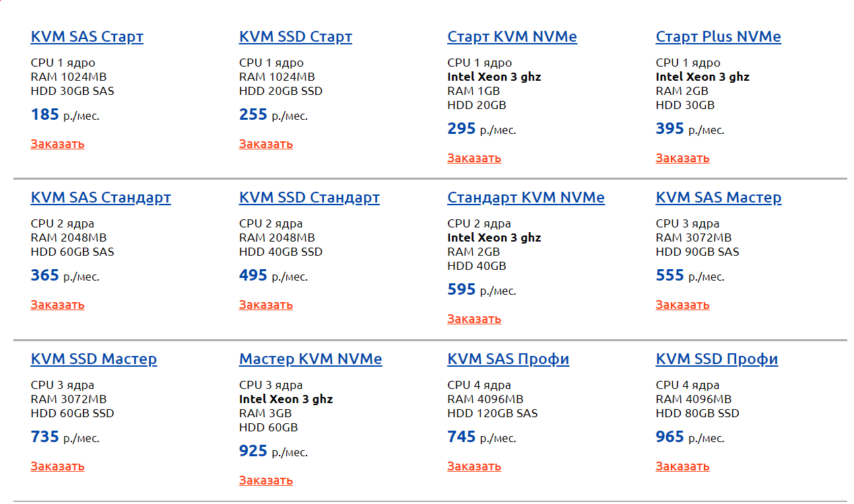Click Заказать under the 255 р. plan
The width and height of the screenshot is (854, 504).
266,144
